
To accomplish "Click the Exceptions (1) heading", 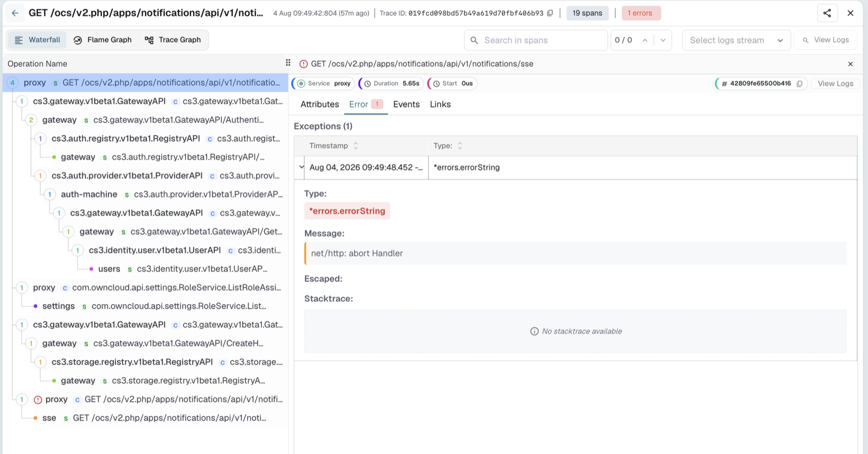I will point(323,126).
